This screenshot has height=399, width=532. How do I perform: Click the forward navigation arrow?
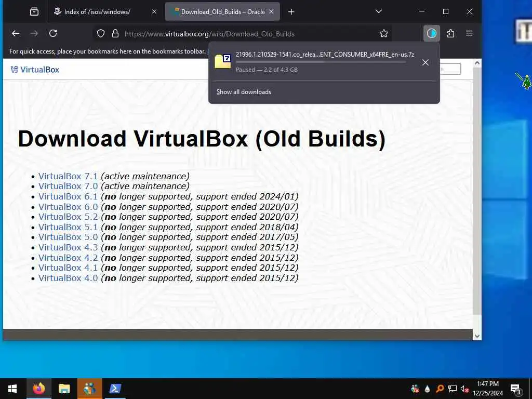coord(34,33)
